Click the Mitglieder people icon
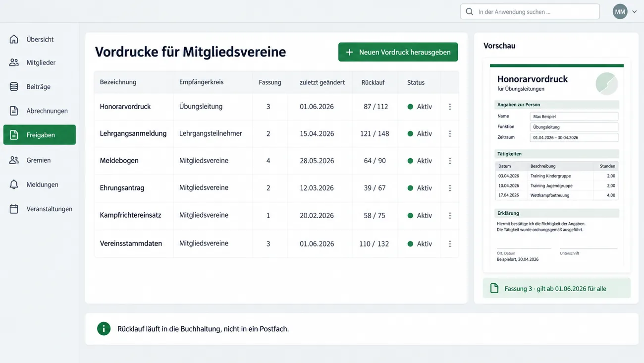 pos(14,62)
